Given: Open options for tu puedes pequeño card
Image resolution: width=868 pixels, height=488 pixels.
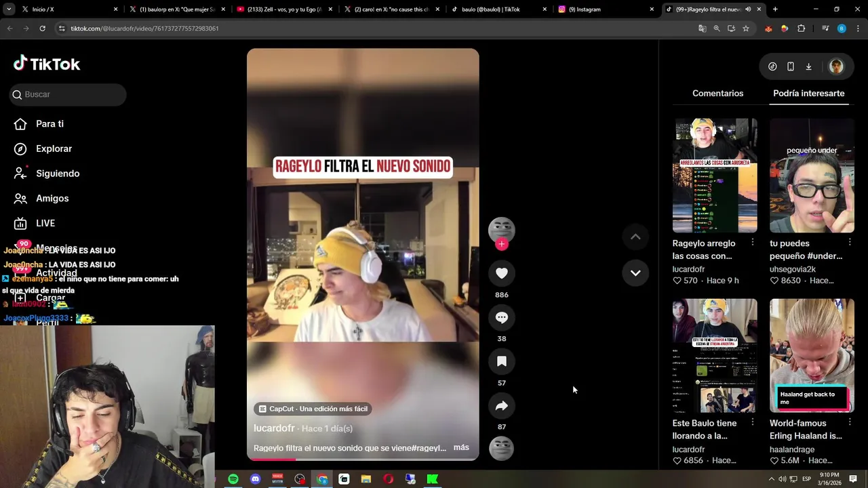Looking at the screenshot, I should pos(850,242).
